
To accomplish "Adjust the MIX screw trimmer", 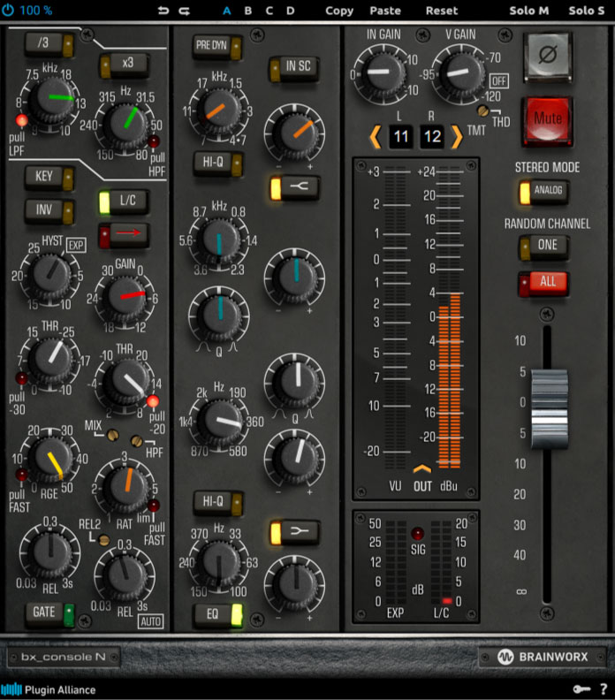I will (x=113, y=434).
